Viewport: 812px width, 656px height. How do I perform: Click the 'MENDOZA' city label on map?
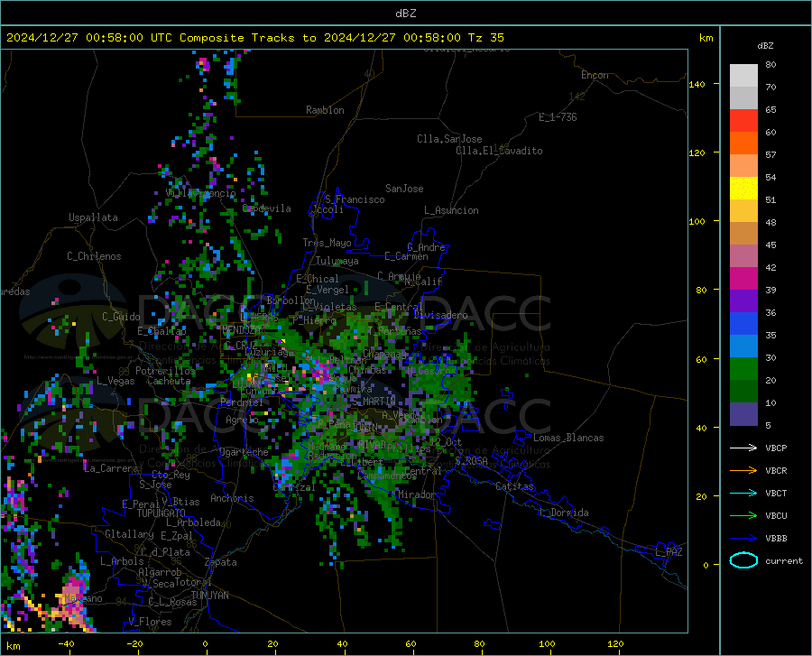coord(241,330)
